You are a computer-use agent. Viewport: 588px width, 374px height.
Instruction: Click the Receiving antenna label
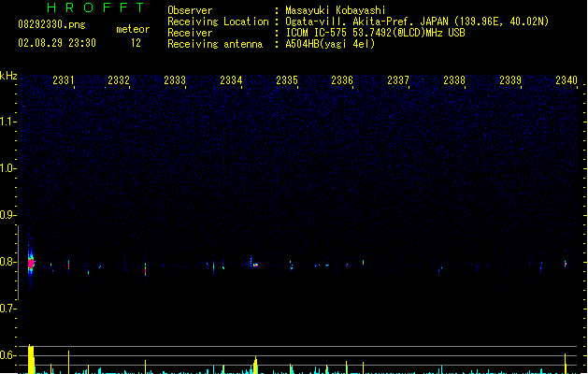point(215,44)
